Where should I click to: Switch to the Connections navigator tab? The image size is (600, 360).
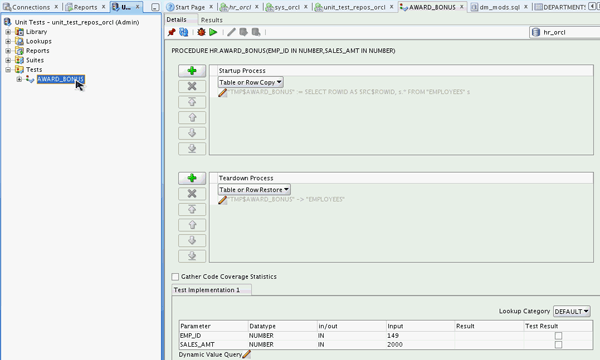31,7
